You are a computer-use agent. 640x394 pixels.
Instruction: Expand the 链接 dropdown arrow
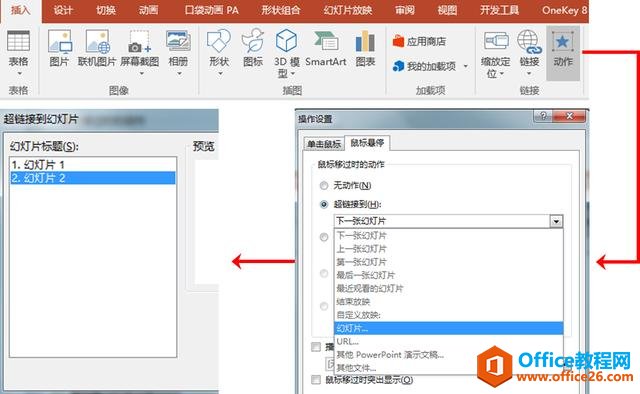(x=529, y=74)
